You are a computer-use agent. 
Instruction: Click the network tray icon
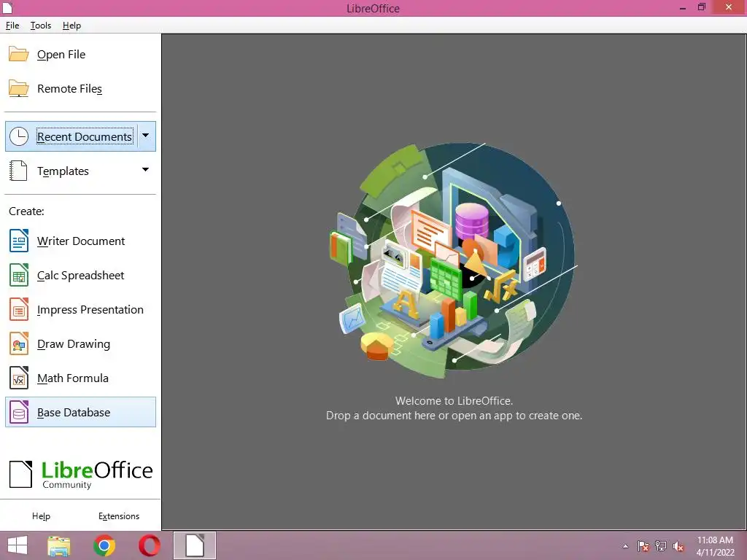click(x=661, y=546)
